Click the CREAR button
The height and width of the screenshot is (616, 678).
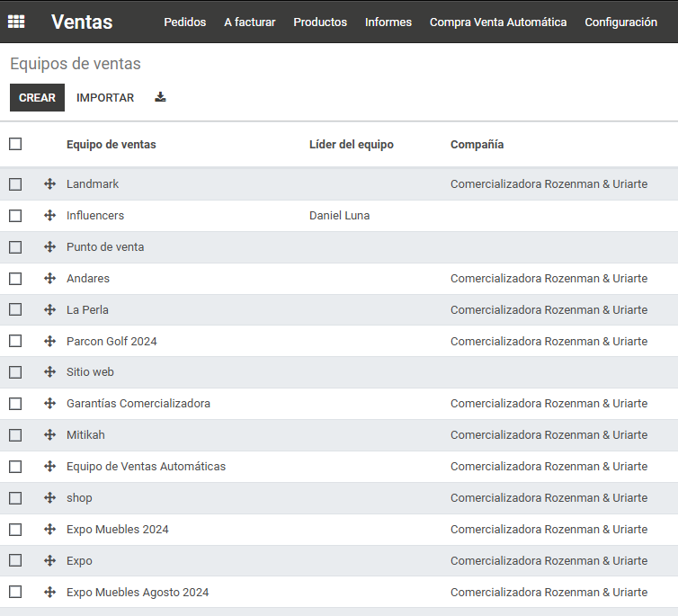pyautogui.click(x=37, y=98)
